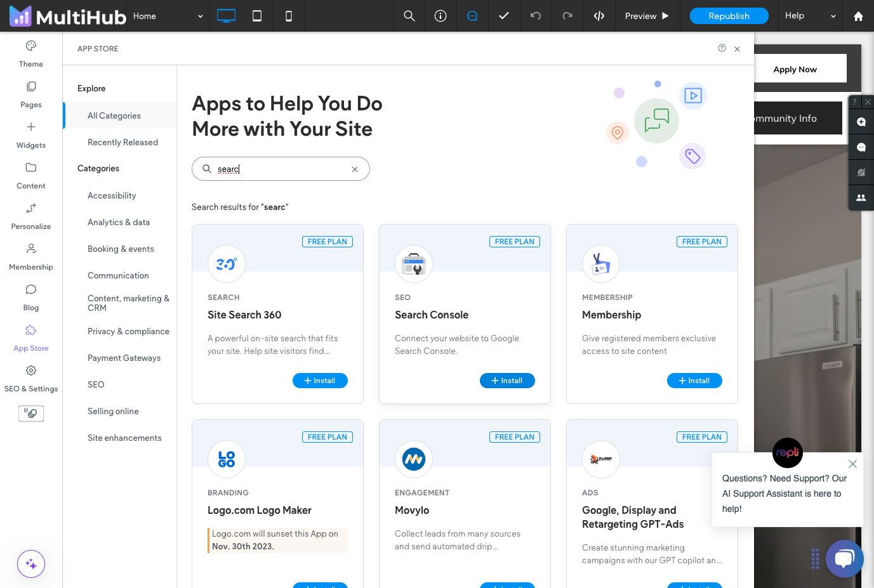874x588 pixels.
Task: Switch to desktop view
Action: coord(226,16)
